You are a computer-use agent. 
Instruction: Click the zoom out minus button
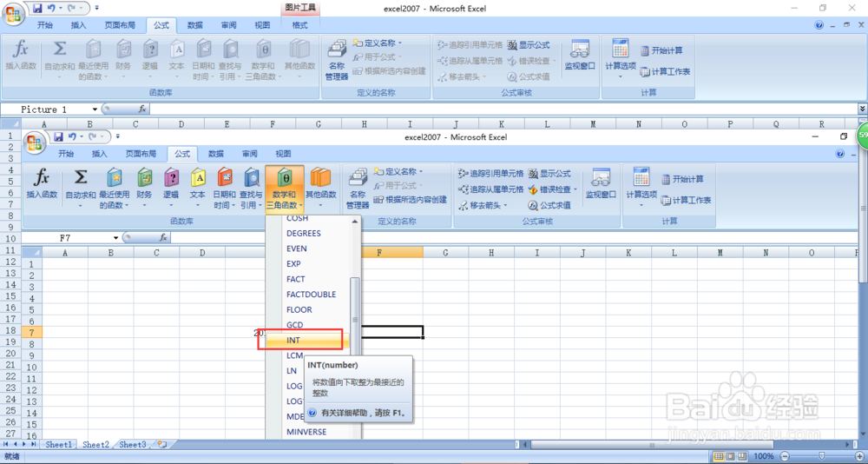[784, 456]
